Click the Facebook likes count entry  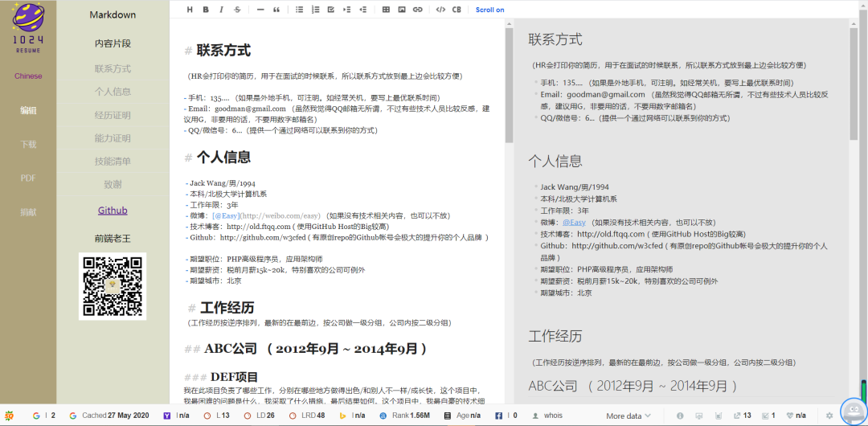(506, 416)
